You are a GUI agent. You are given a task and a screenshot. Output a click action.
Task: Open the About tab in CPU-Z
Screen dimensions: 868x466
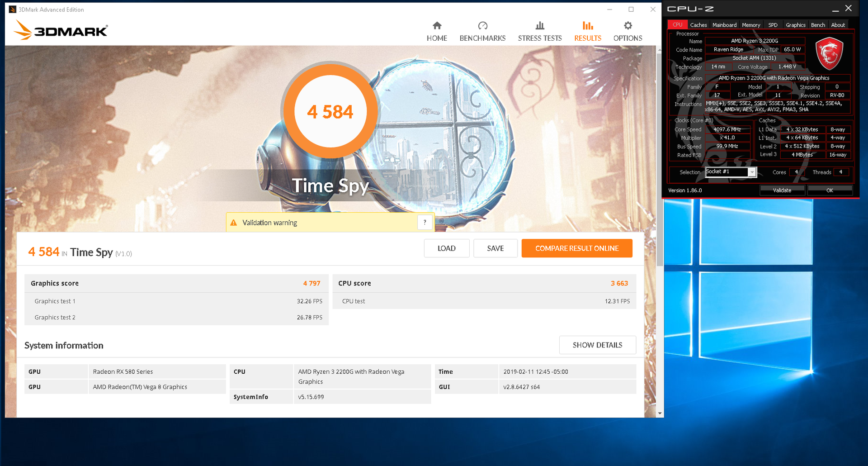pyautogui.click(x=838, y=25)
